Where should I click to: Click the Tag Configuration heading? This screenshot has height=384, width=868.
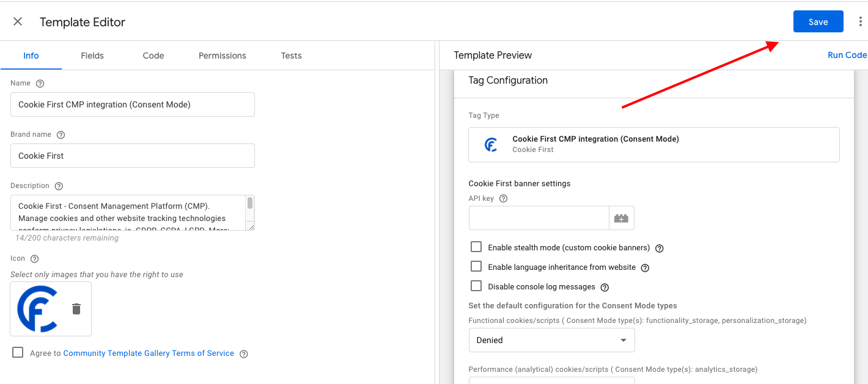[508, 81]
